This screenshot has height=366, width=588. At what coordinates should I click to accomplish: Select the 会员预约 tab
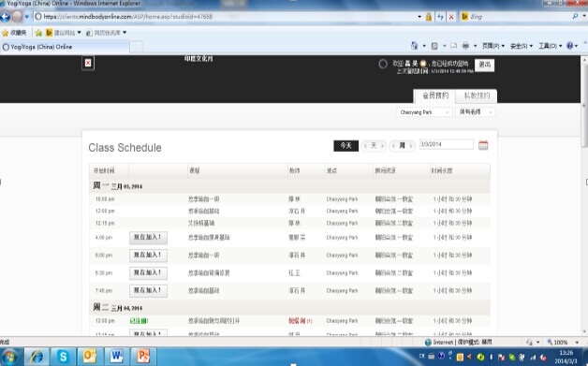tap(435, 95)
